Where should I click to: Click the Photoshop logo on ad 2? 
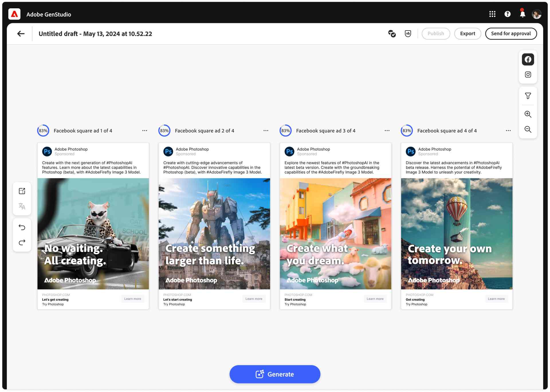[168, 151]
